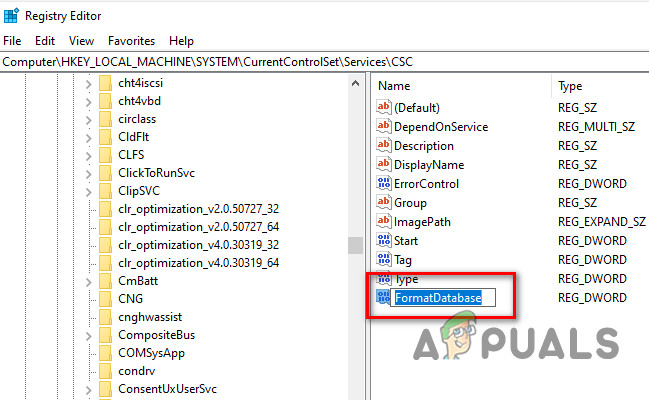This screenshot has width=649, height=400.
Task: Select the circlass folder icon
Action: coord(105,119)
